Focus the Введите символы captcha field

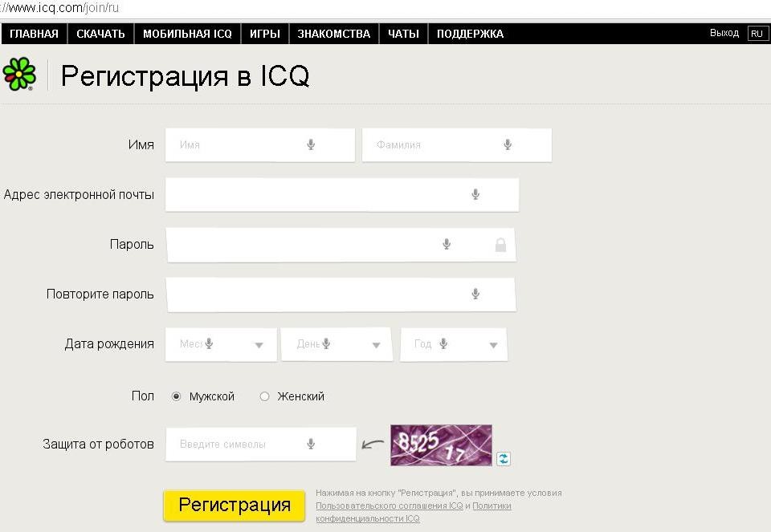point(260,444)
